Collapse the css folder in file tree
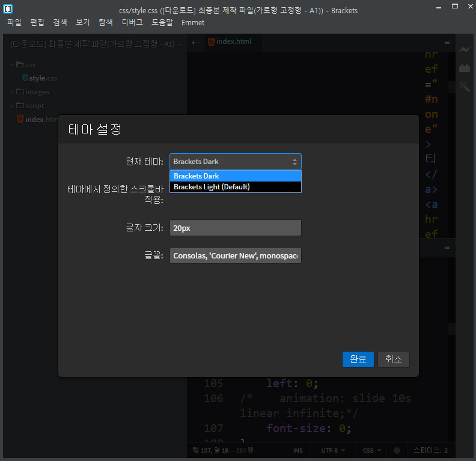The image size is (476, 461). click(12, 65)
